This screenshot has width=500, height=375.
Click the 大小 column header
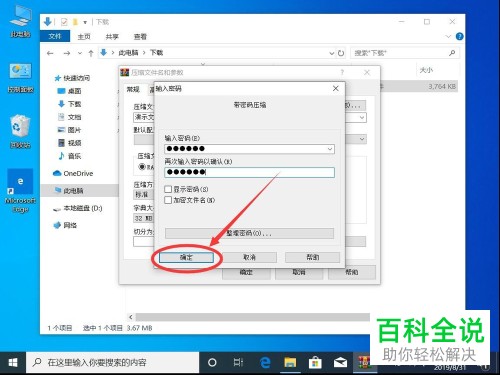tap(426, 70)
